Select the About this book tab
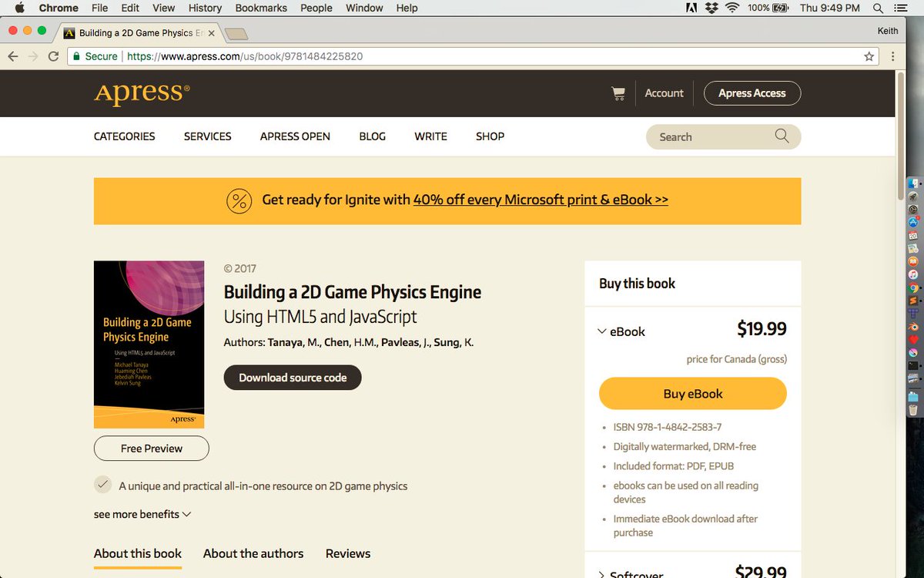924x578 pixels. 138,553
